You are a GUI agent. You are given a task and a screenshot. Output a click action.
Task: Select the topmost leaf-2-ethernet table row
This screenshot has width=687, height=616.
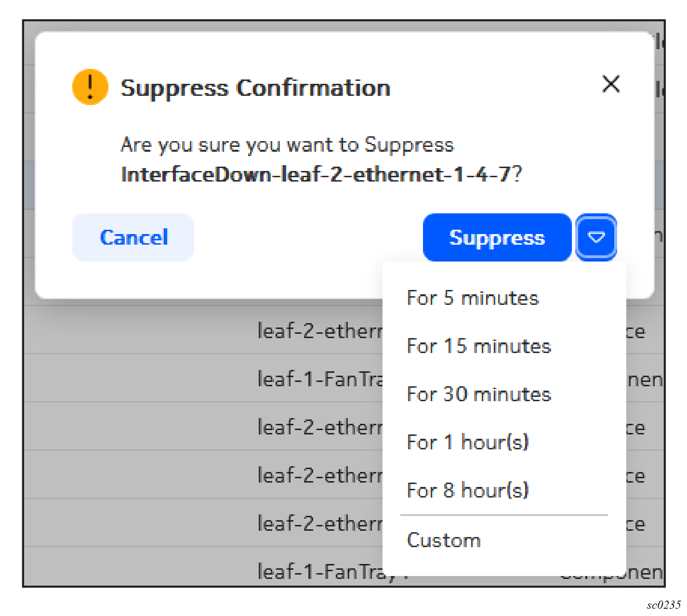click(320, 331)
